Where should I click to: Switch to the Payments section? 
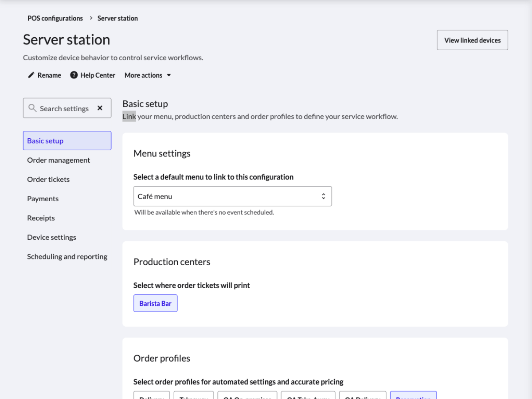[43, 198]
